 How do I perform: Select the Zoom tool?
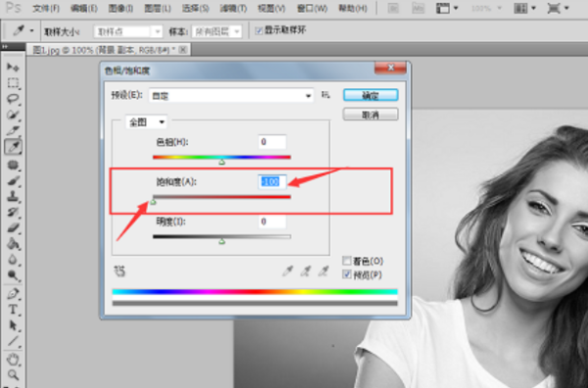click(13, 374)
